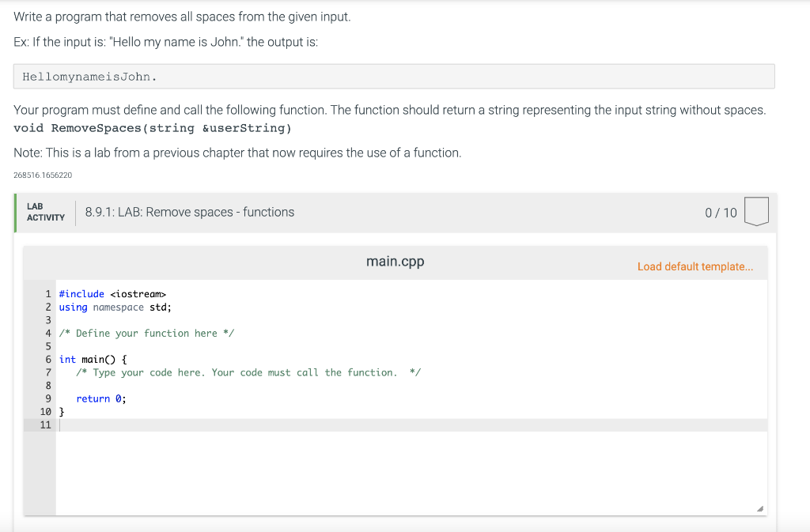Click line number 10 in the gutter

pyautogui.click(x=44, y=411)
